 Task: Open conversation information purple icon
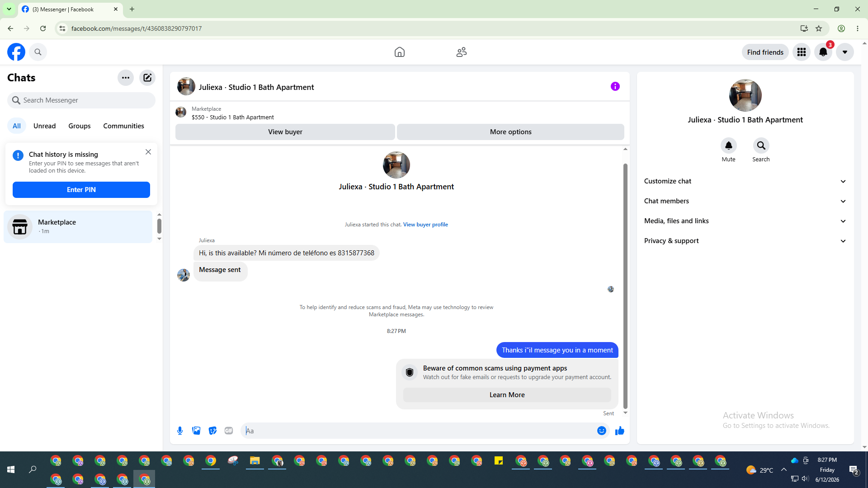tap(615, 86)
